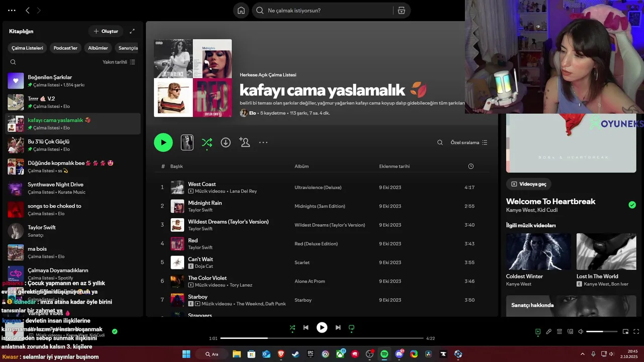This screenshot has width=644, height=362.
Task: Search within the library using magnifier icon
Action: 13,62
